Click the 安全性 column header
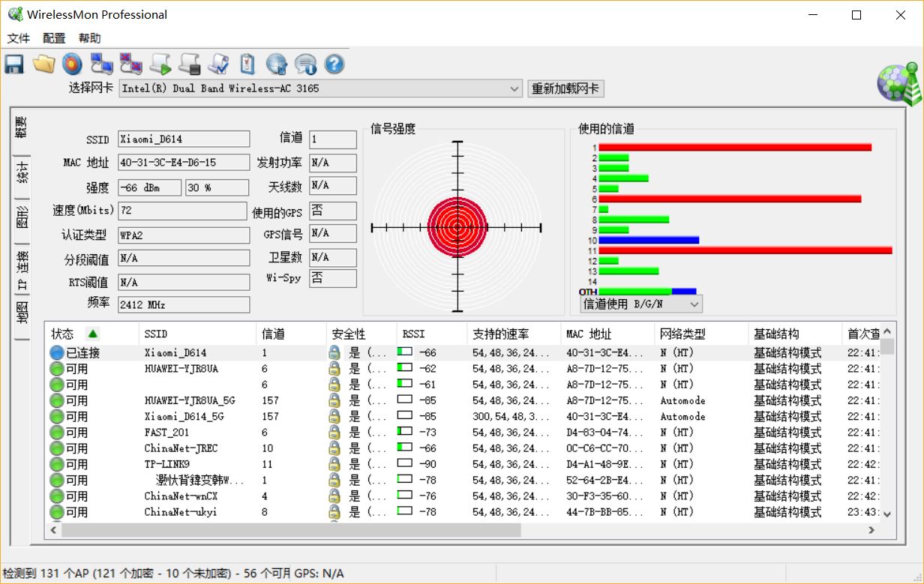Image resolution: width=924 pixels, height=584 pixels. (x=361, y=334)
